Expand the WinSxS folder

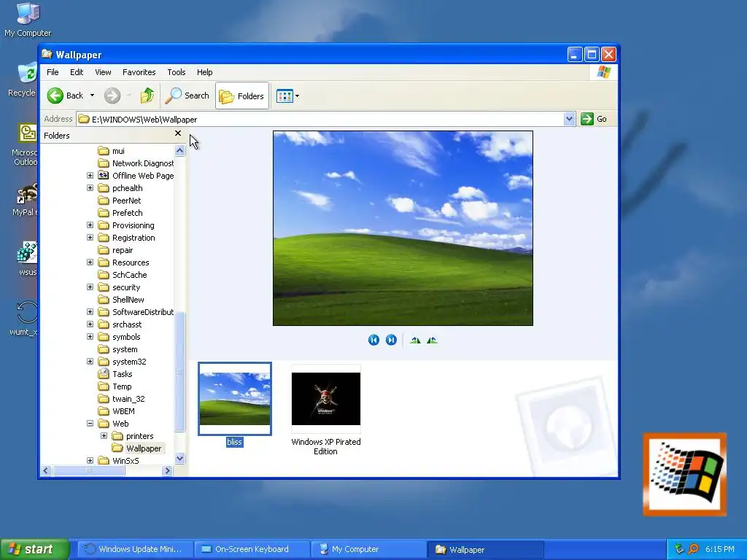pyautogui.click(x=90, y=461)
